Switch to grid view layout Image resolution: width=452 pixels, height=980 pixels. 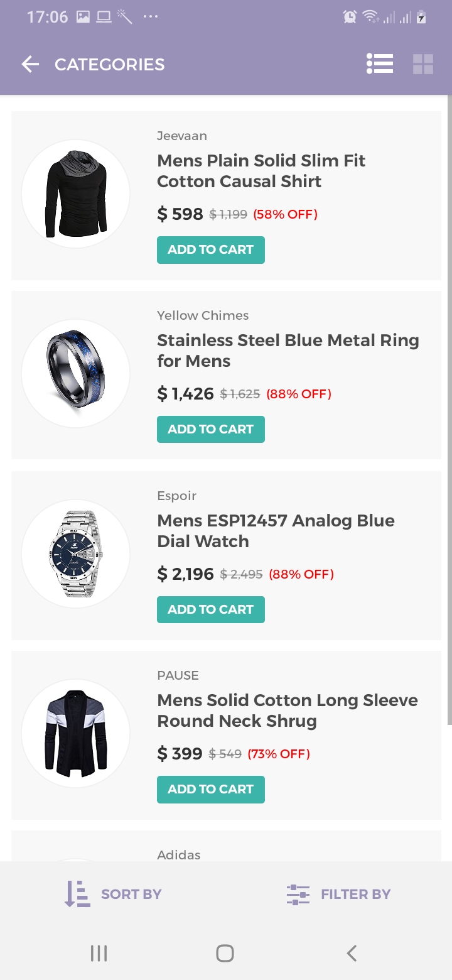click(x=423, y=64)
